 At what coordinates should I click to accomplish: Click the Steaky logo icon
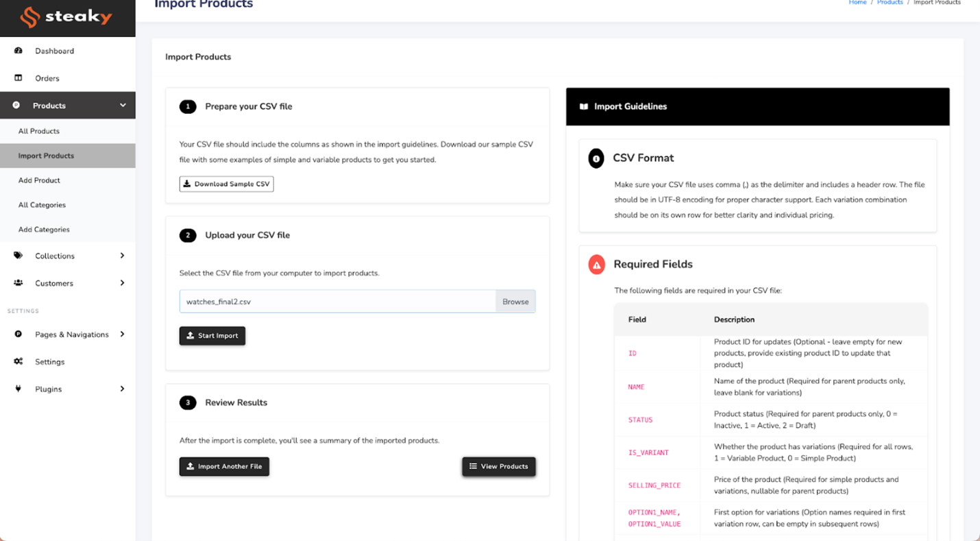tap(29, 17)
